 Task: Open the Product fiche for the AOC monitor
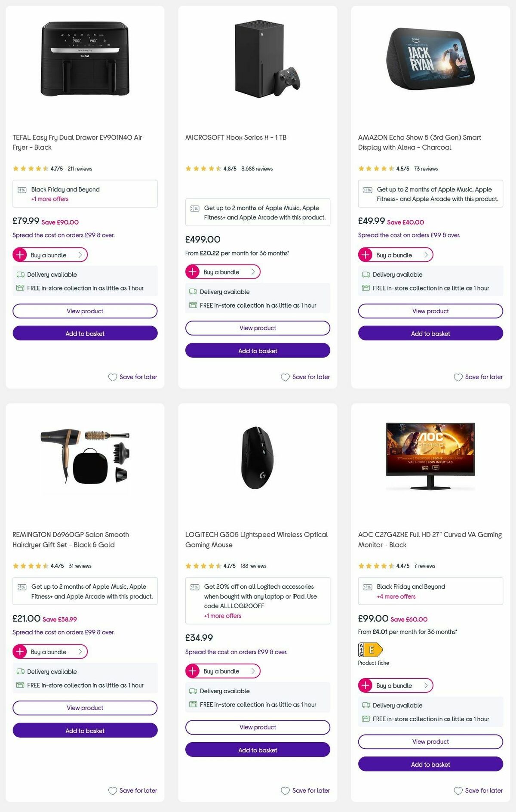(373, 663)
